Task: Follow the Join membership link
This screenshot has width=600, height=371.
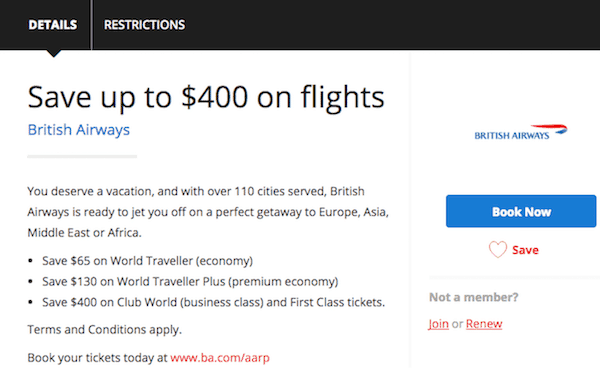Action: (x=438, y=324)
